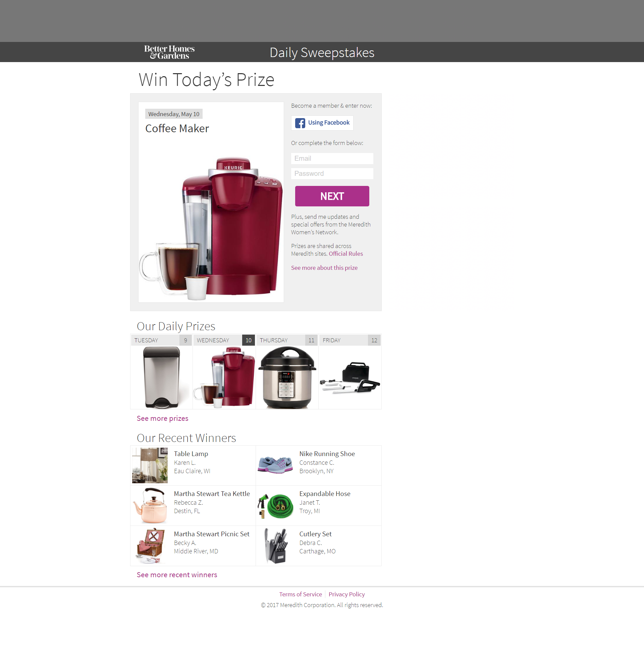Click the purple NEXT button
The width and height of the screenshot is (644, 645).
tap(332, 196)
